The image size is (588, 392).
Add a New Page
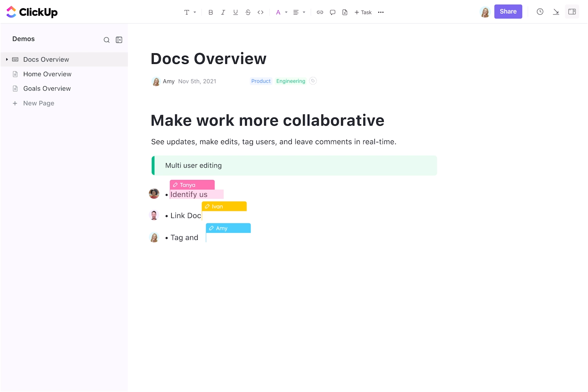pyautogui.click(x=39, y=103)
